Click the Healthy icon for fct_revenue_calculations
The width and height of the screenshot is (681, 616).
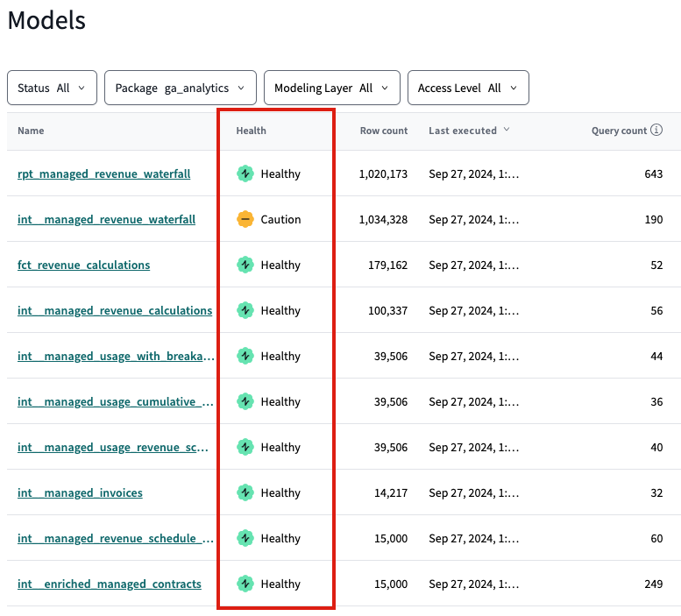pyautogui.click(x=245, y=265)
